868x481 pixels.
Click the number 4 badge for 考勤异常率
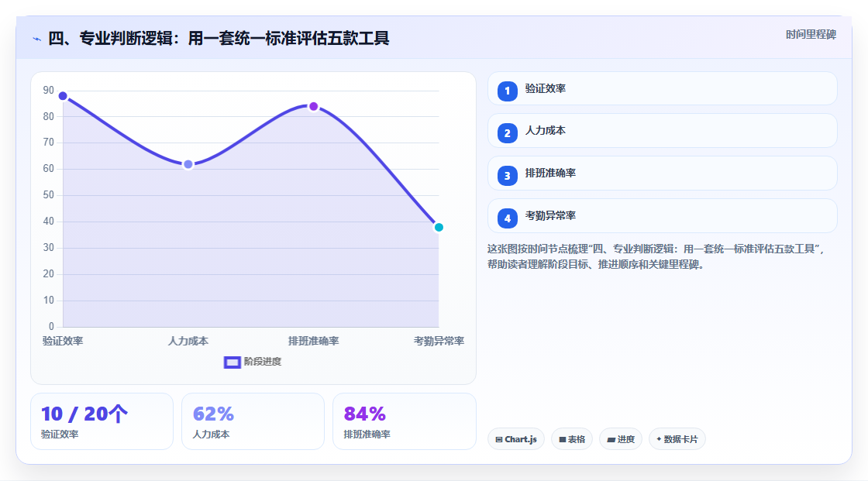(x=507, y=218)
